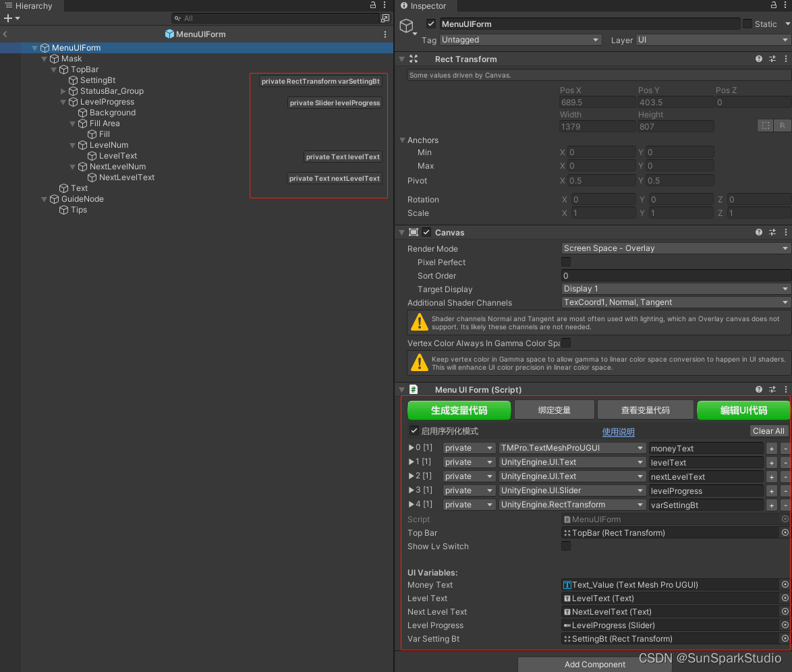792x672 pixels.
Task: Open the Menu UI Form script options menu
Action: click(785, 390)
